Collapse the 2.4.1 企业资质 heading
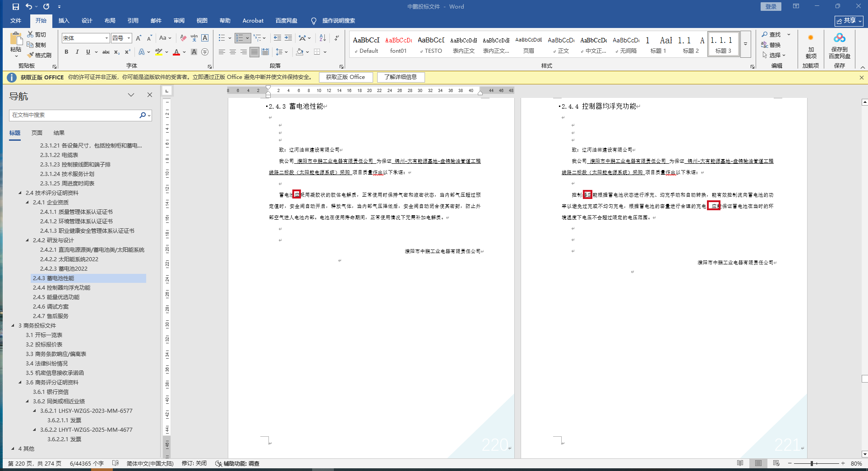Screen dimensions: 868x471 pyautogui.click(x=28, y=203)
